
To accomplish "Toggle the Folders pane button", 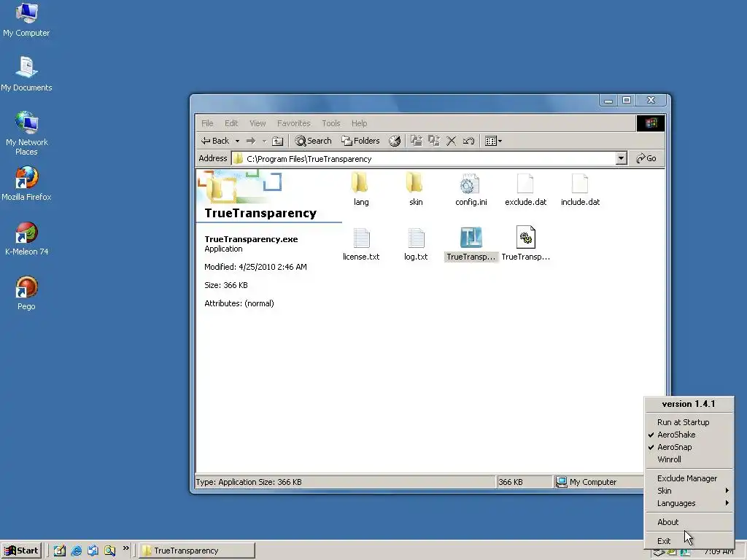I will pos(360,141).
